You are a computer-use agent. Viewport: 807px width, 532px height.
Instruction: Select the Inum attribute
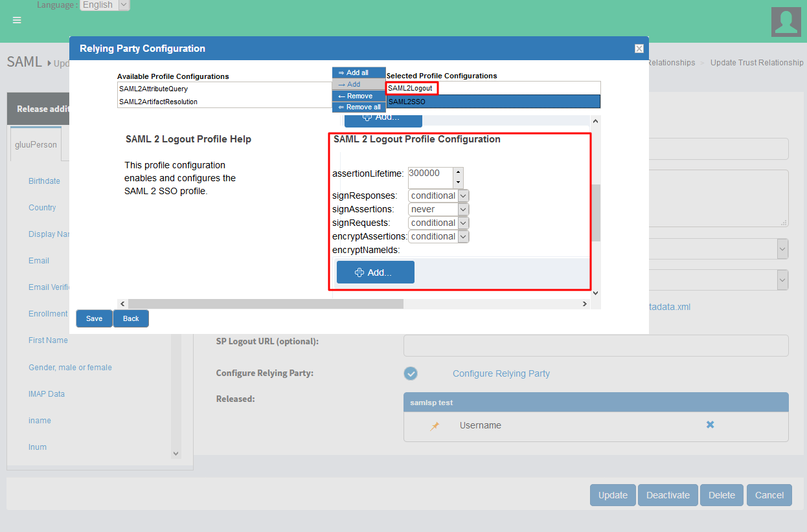38,447
